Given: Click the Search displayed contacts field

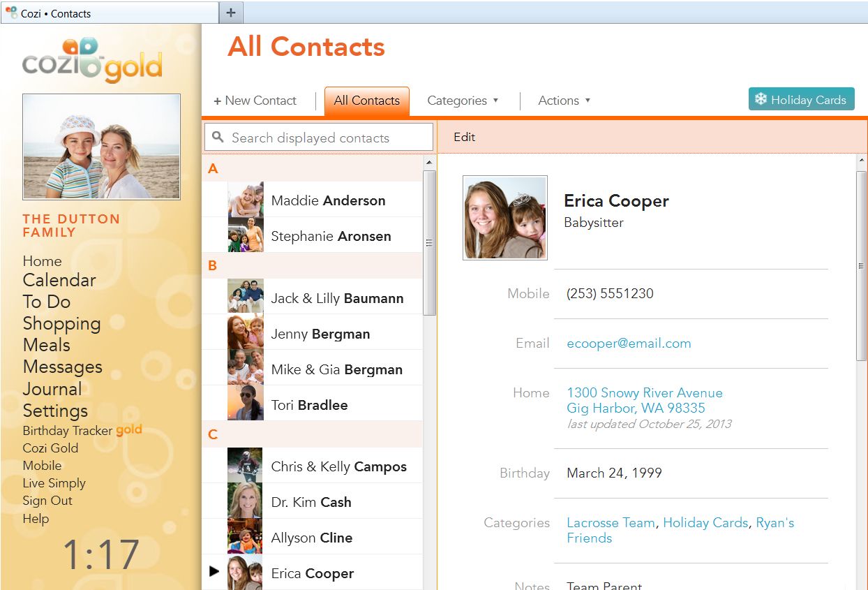Looking at the screenshot, I should point(319,138).
